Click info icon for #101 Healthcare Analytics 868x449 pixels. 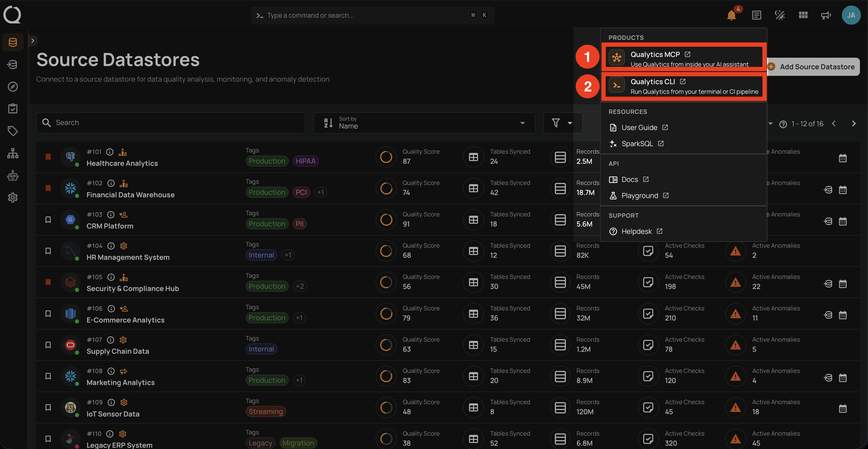tap(110, 152)
